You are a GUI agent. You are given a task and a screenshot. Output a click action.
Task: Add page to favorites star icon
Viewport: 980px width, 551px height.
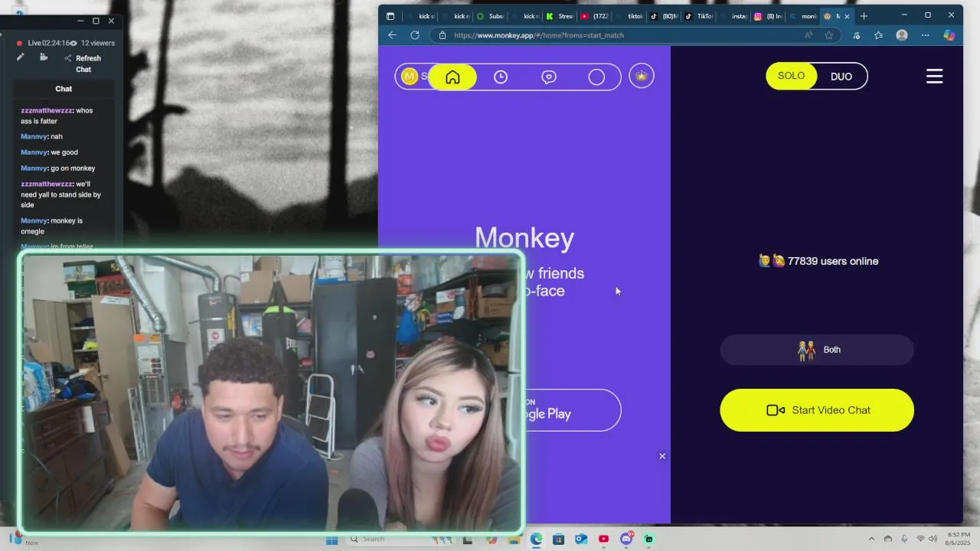click(x=828, y=35)
